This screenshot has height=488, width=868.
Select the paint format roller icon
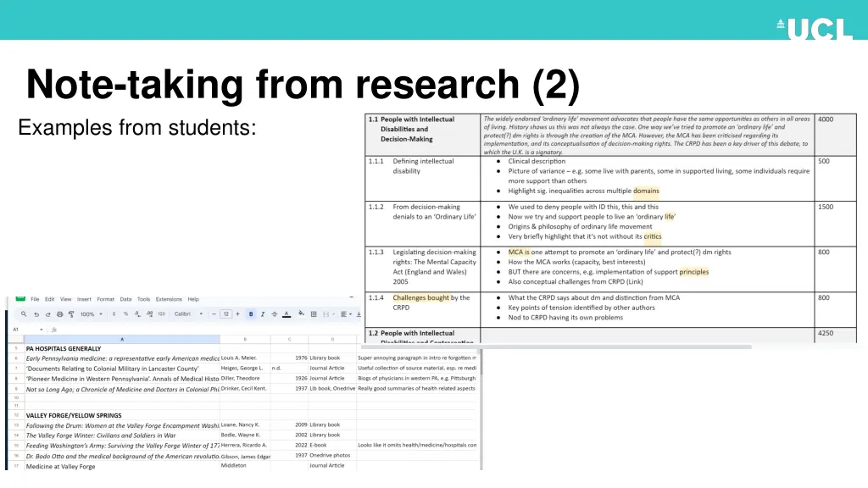coord(71,314)
